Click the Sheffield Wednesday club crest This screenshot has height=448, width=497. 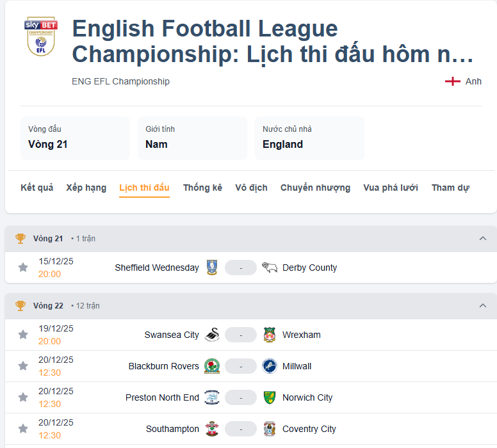pyautogui.click(x=213, y=268)
